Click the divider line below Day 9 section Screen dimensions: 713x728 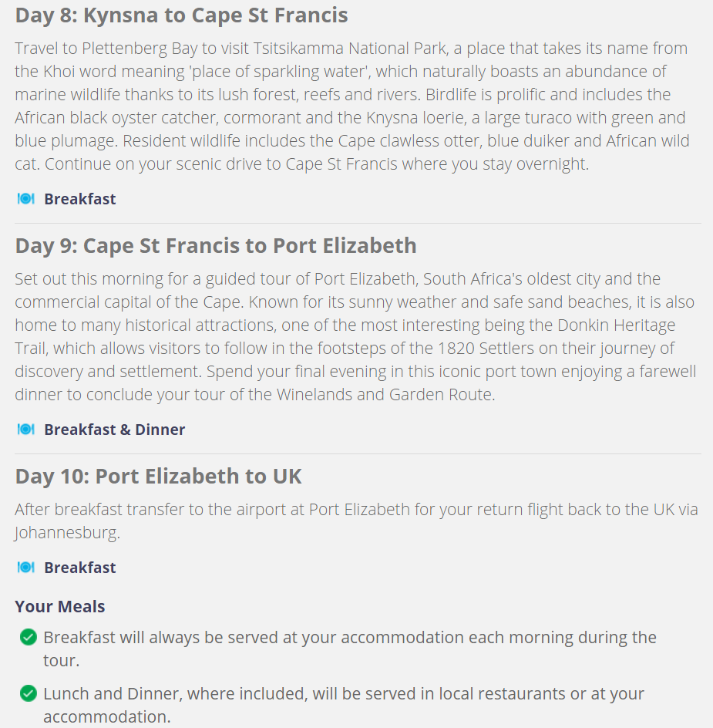(x=358, y=454)
